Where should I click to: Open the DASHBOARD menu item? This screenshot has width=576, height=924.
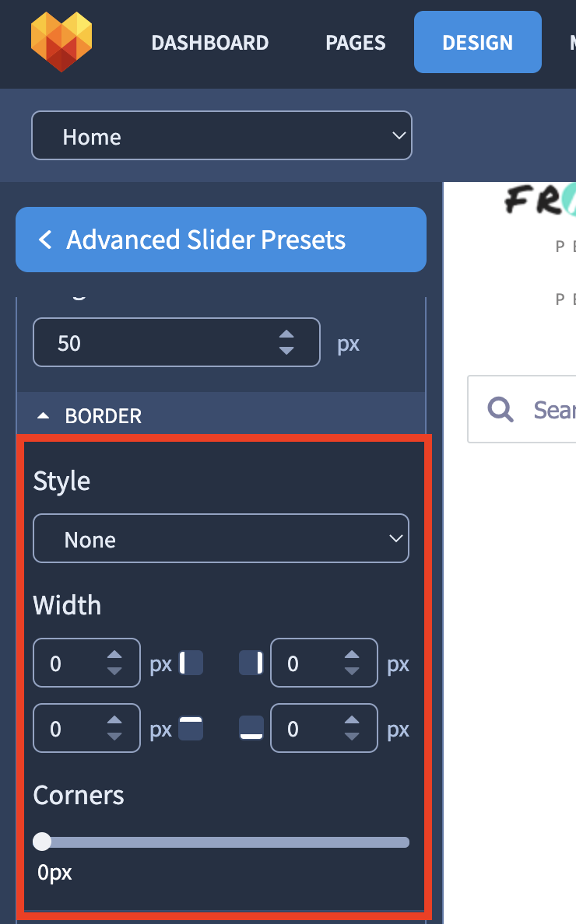point(210,43)
